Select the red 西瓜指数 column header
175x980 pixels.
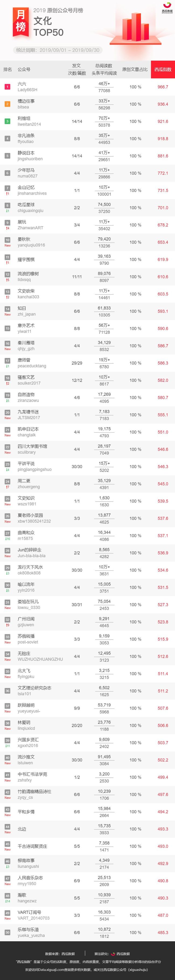163,70
